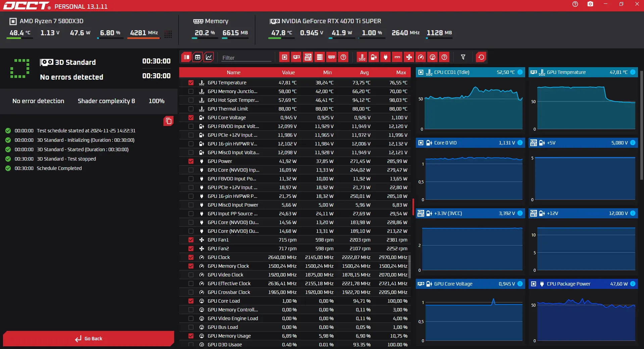
Task: Click the 'Schedule Completed' log entry
Action: tap(59, 168)
